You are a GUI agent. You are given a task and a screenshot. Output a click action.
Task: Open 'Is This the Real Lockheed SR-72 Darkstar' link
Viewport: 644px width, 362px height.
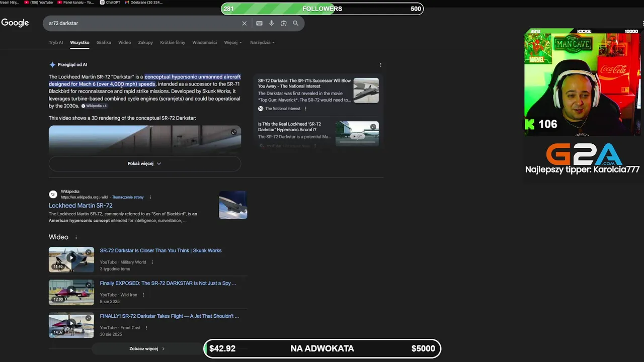tap(289, 127)
